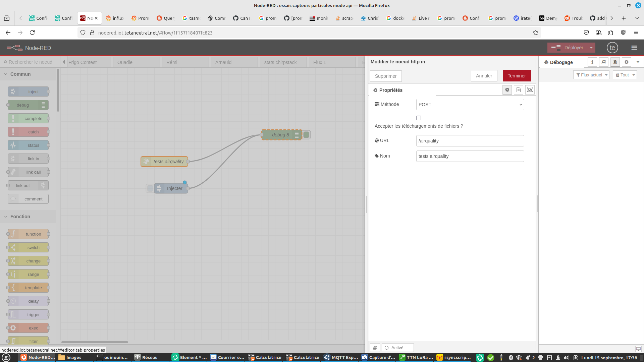Click the Terminer button
644x362 pixels.
coord(517,76)
